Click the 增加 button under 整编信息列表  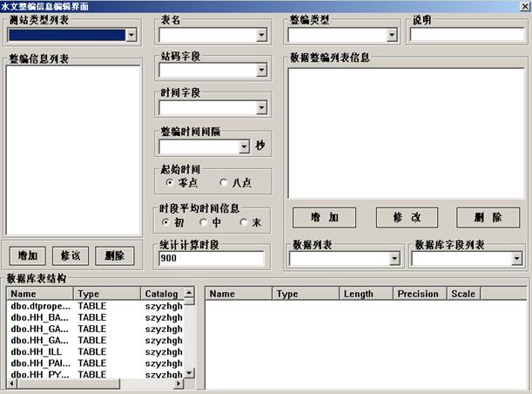(28, 255)
